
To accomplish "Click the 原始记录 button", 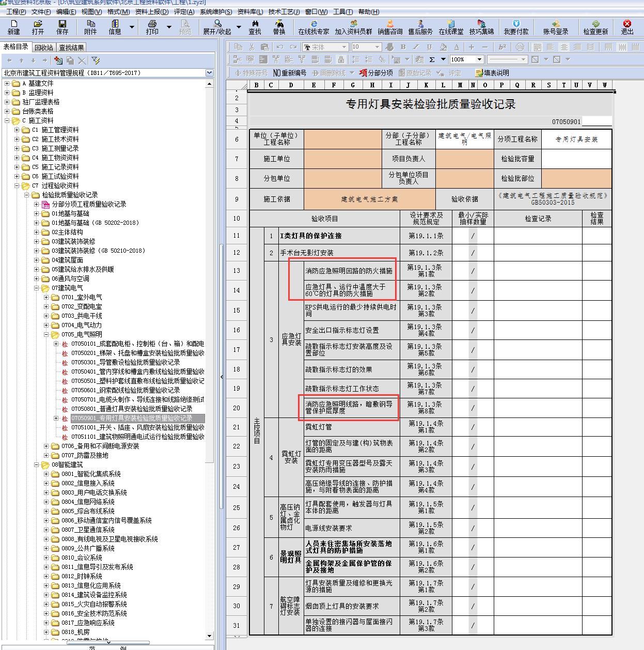I will (x=415, y=73).
